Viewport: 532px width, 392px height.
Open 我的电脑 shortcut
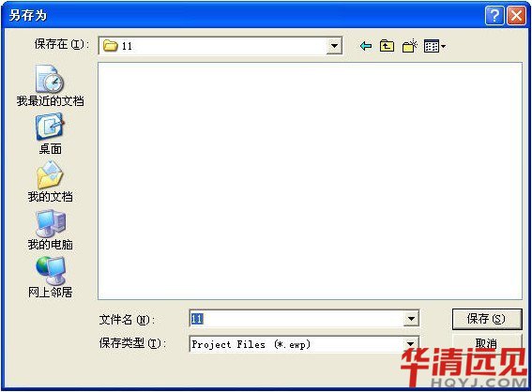[x=50, y=230]
